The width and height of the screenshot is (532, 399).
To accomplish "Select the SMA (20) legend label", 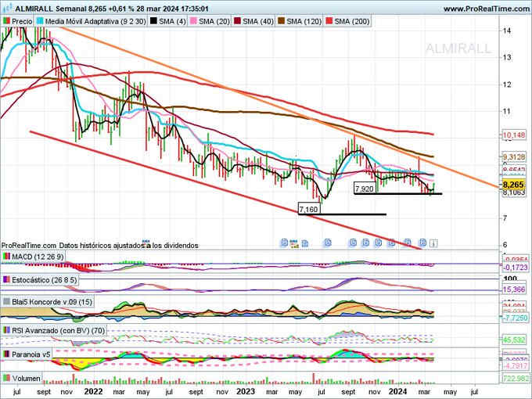I will [x=214, y=21].
